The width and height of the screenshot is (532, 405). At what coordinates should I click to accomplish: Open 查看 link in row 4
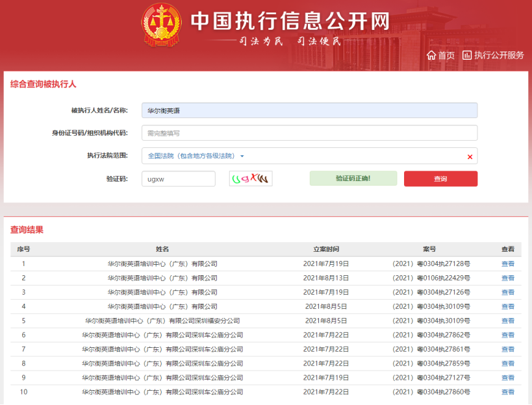[x=508, y=306]
